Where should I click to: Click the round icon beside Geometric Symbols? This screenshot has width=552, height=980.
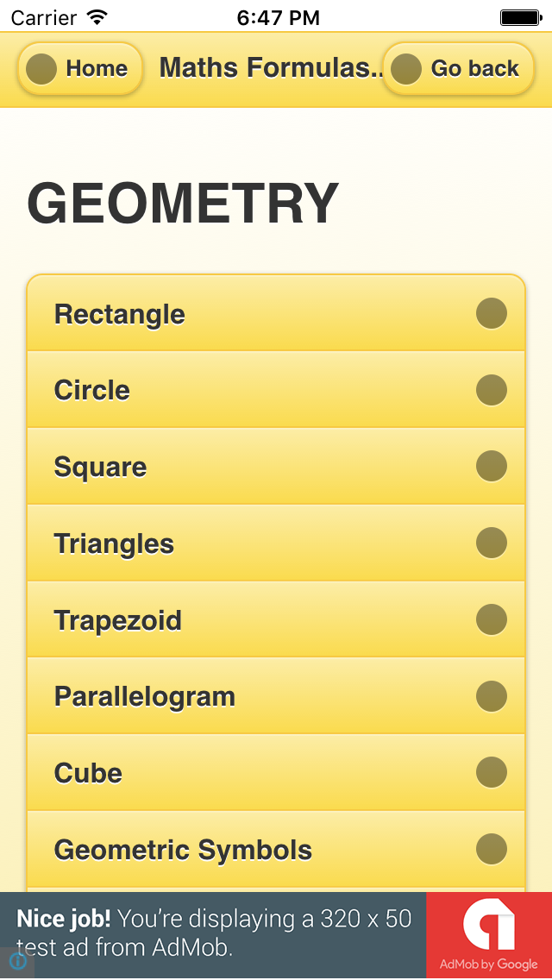pos(492,849)
